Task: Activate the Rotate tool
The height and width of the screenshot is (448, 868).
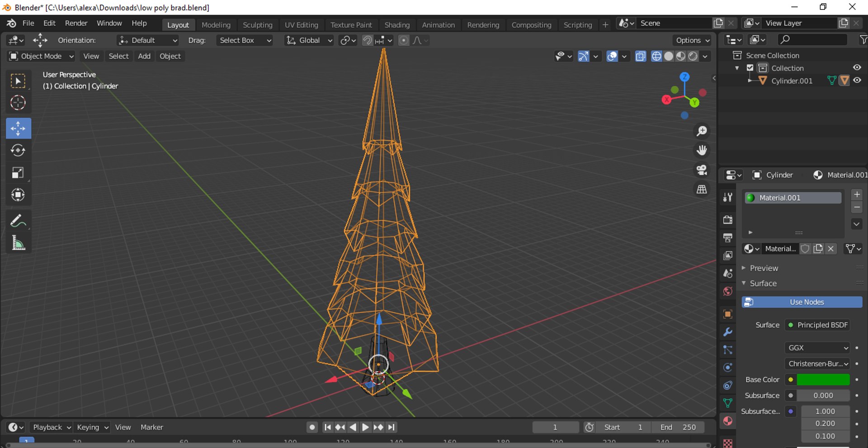Action: pos(18,151)
